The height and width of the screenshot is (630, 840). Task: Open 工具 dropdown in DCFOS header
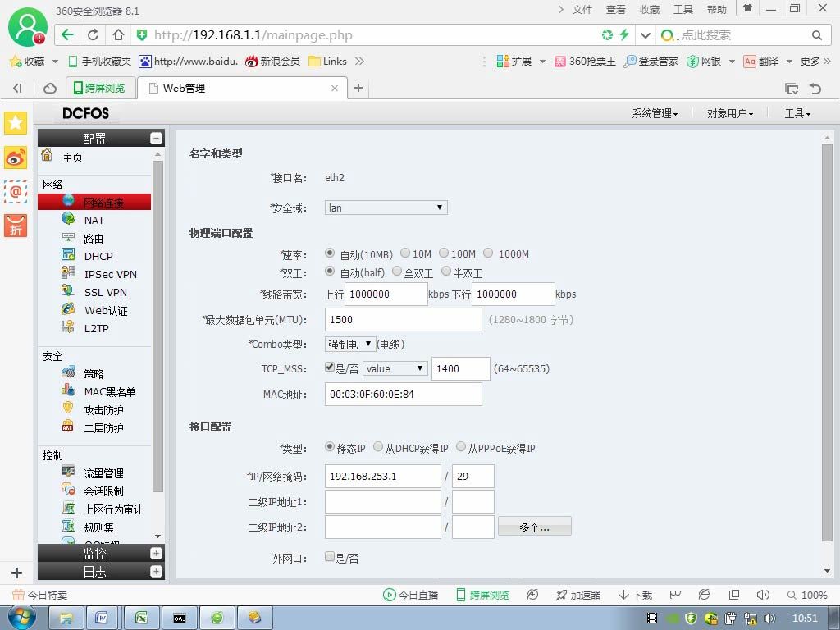tap(797, 113)
